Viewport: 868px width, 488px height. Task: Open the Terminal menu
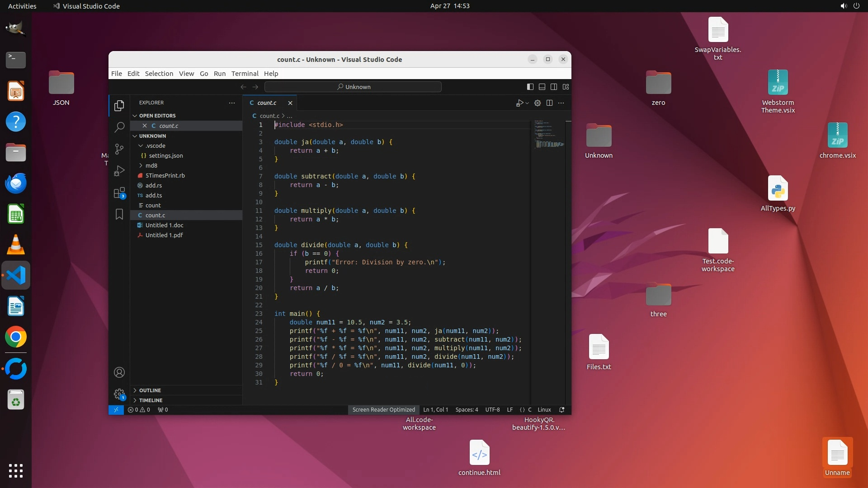coord(245,74)
